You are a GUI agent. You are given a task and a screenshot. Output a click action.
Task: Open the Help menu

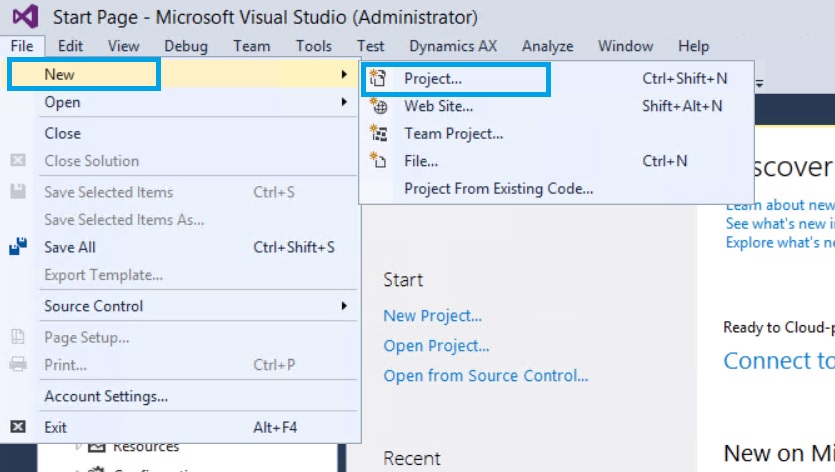tap(693, 46)
